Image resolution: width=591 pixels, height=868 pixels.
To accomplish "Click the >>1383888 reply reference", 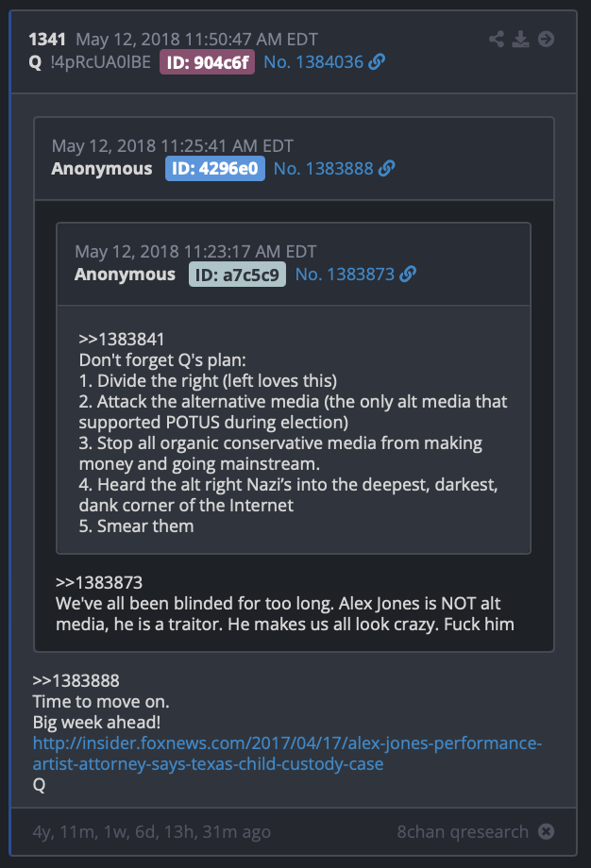I will [76, 680].
